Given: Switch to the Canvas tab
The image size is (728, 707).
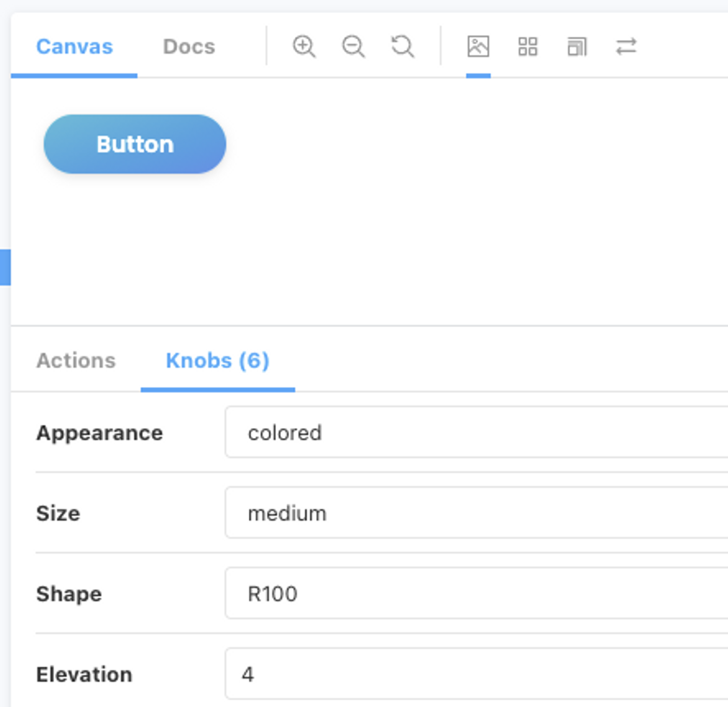Looking at the screenshot, I should pyautogui.click(x=74, y=47).
